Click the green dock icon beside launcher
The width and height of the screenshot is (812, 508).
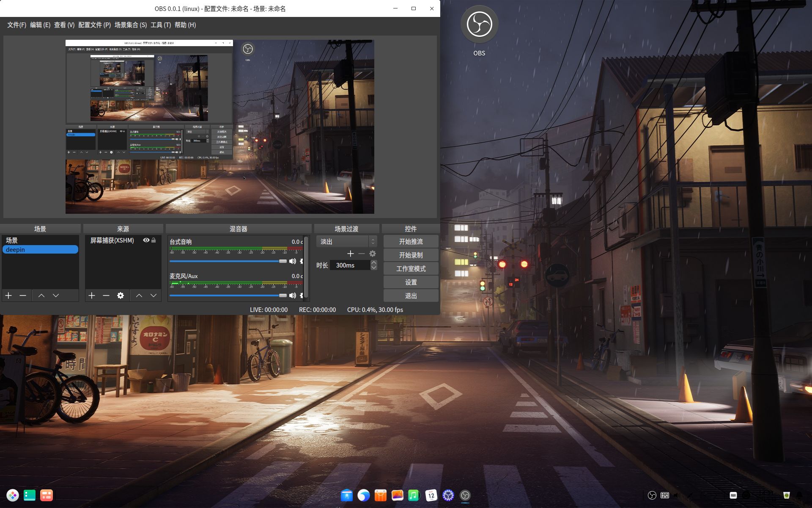30,495
